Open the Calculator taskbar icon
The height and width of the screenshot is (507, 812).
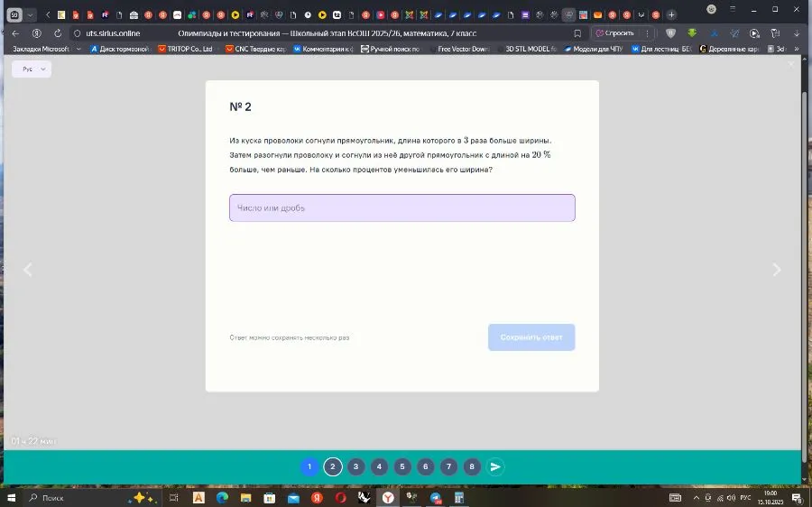(x=459, y=498)
